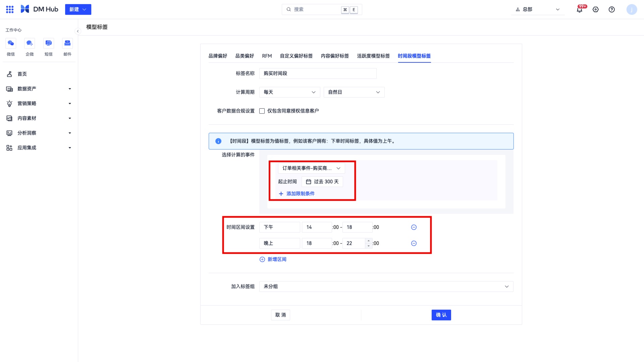Screen dimensions: 644x362
Task: Open the user avatar menu
Action: coord(632,9)
